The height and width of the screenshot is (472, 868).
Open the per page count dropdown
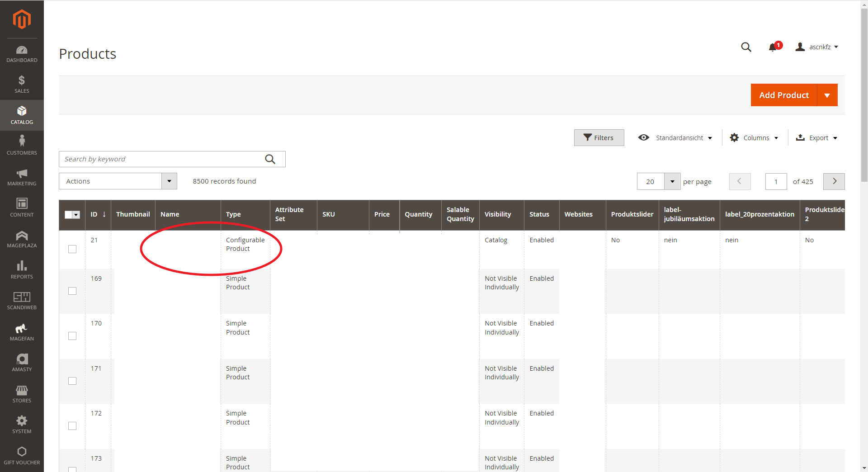[672, 182]
